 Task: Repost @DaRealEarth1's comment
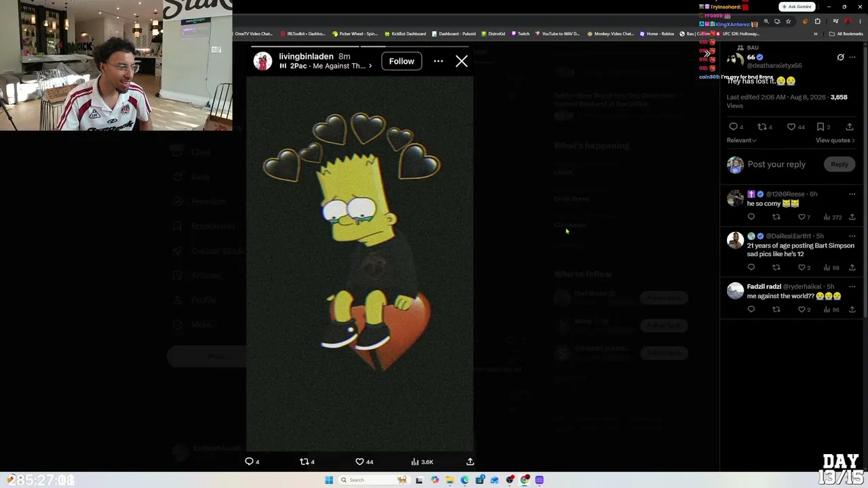tap(776, 268)
